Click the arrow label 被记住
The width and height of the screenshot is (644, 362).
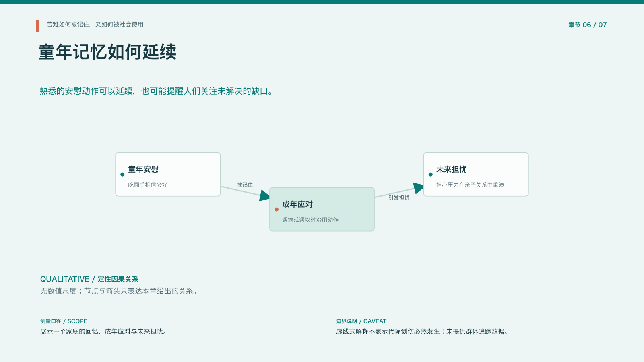point(245,185)
